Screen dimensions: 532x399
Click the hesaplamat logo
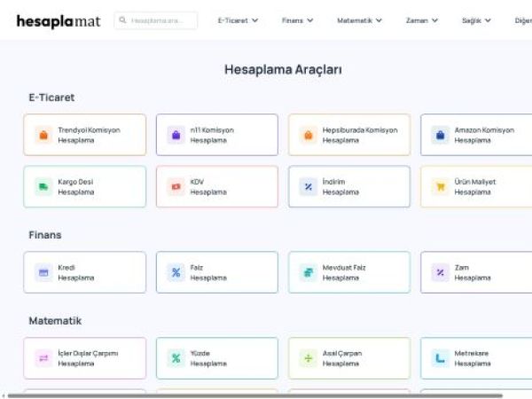click(x=59, y=21)
